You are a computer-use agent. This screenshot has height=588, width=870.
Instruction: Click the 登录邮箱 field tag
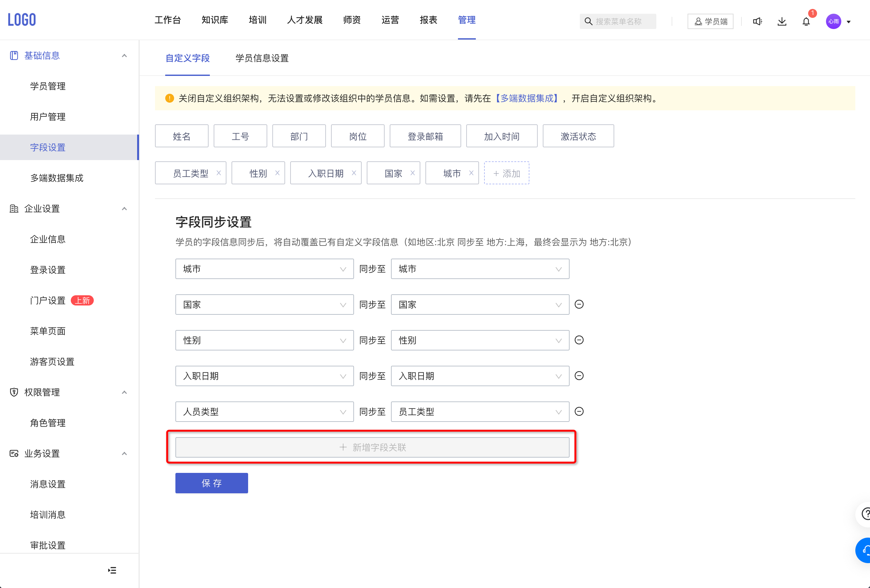425,136
